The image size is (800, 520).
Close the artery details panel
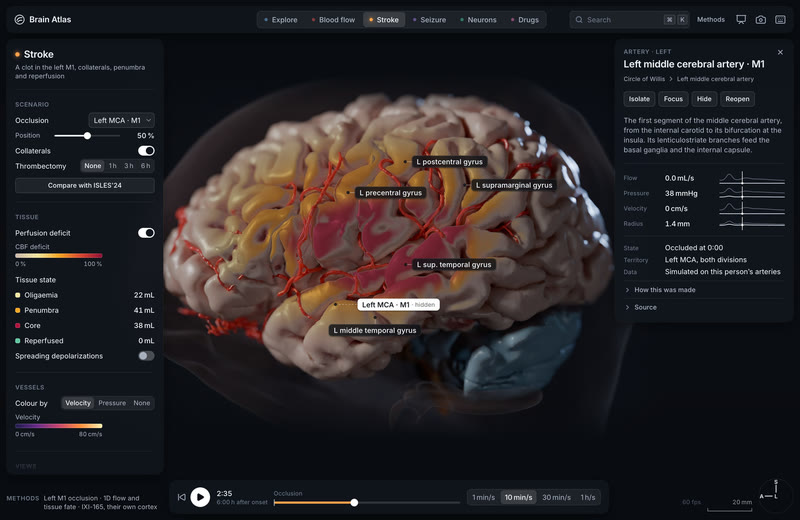pos(780,52)
